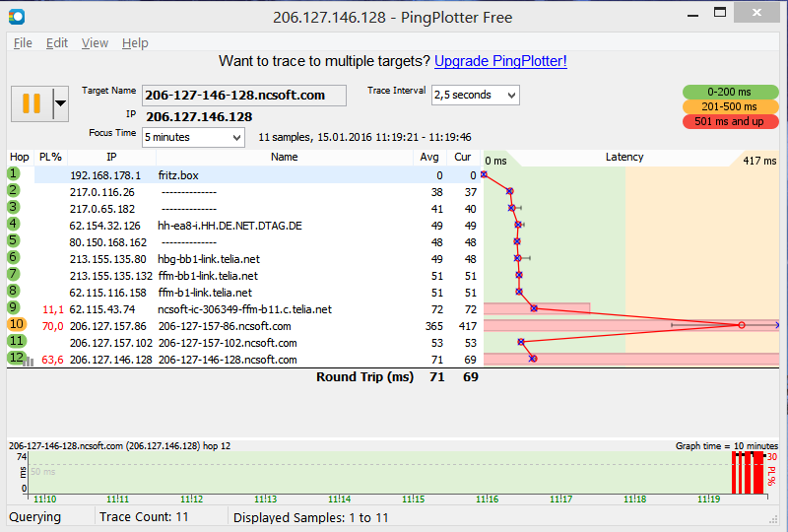Click the red 501 ms and up legend swatch

(730, 121)
